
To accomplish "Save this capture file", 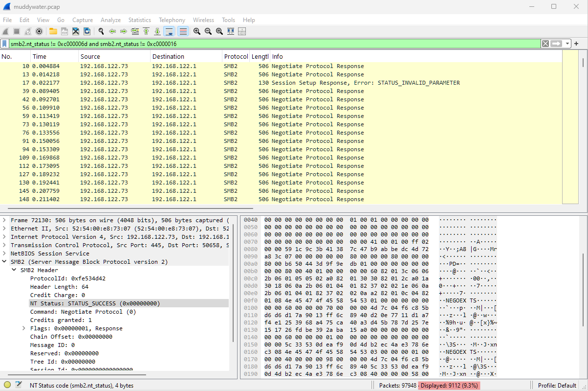I will point(64,31).
